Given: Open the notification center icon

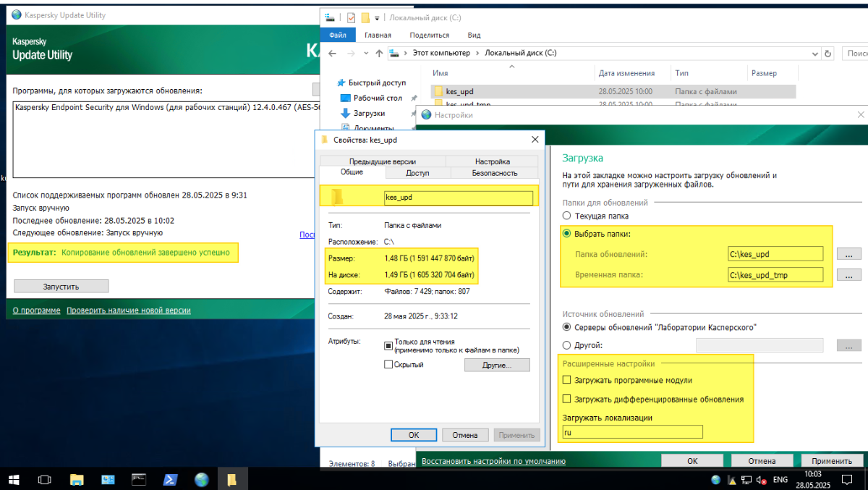Looking at the screenshot, I should 847,479.
